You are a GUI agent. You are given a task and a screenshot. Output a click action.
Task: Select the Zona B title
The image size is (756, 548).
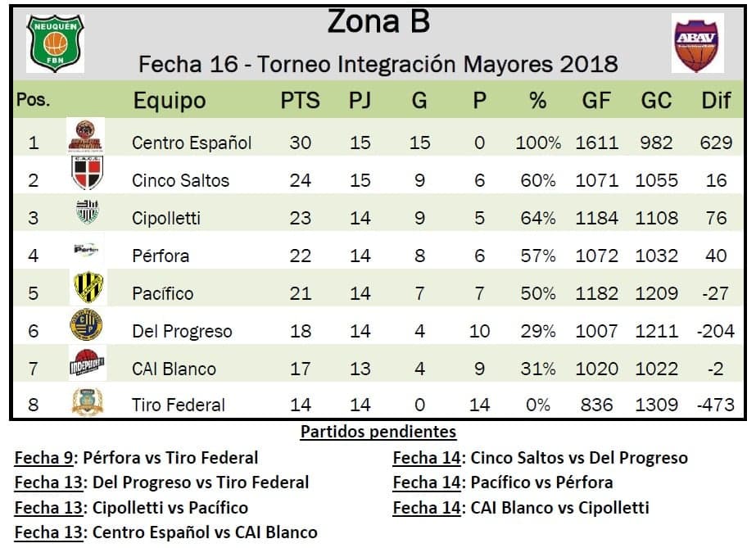coord(378,23)
